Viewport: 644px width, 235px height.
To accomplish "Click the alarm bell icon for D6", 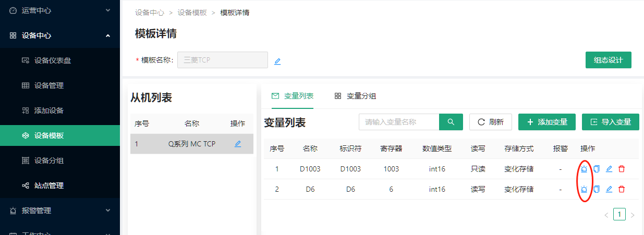I will tap(584, 189).
